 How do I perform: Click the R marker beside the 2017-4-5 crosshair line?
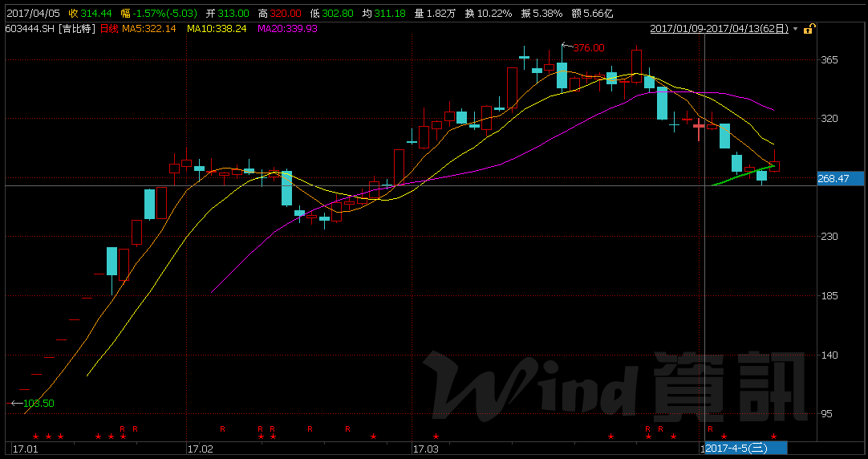(710, 429)
